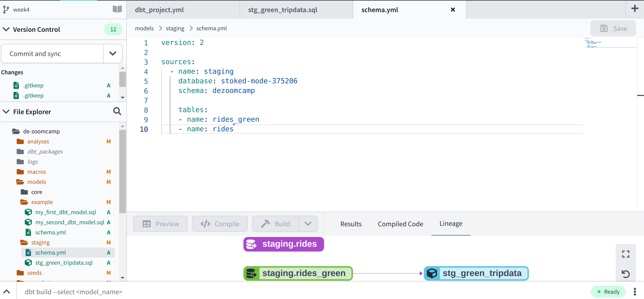Click the Commit and sync button
The height and width of the screenshot is (299, 644).
pos(53,54)
